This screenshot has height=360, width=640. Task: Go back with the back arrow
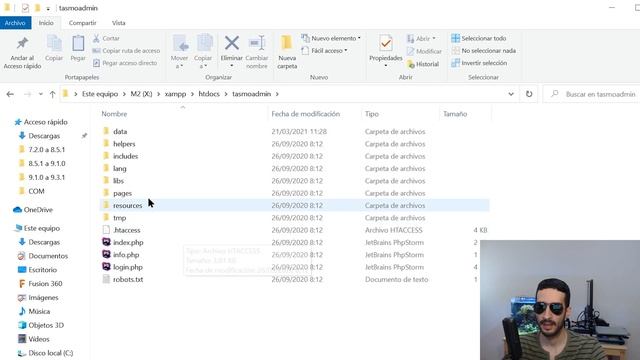(10, 94)
